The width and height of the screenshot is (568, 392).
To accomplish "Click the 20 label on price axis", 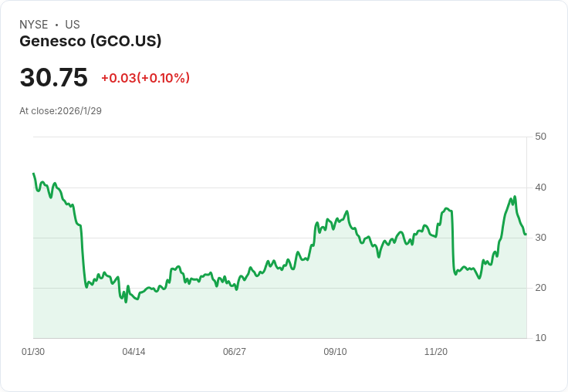I will click(540, 288).
